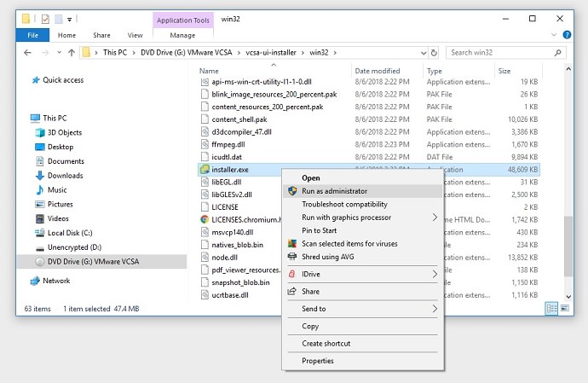588x383 pixels.
Task: Click the 3D Objects cube icon
Action: coord(40,132)
